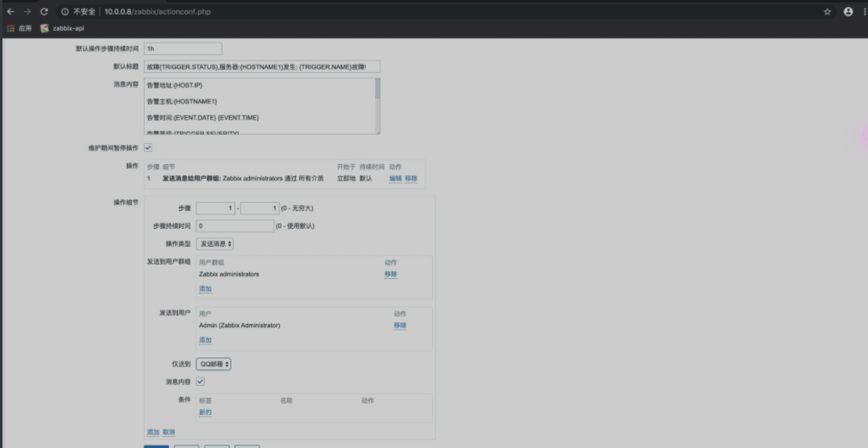
Task: Click 编辑 for operation step 1
Action: (396, 179)
